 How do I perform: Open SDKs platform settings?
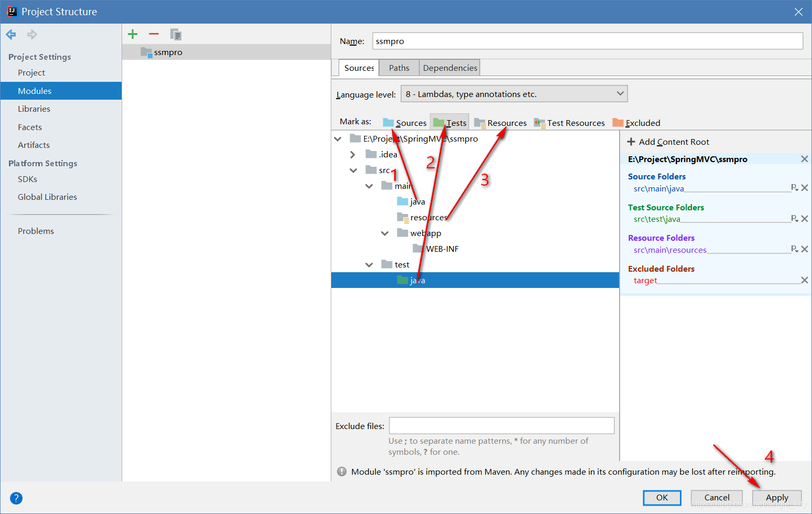(x=27, y=179)
